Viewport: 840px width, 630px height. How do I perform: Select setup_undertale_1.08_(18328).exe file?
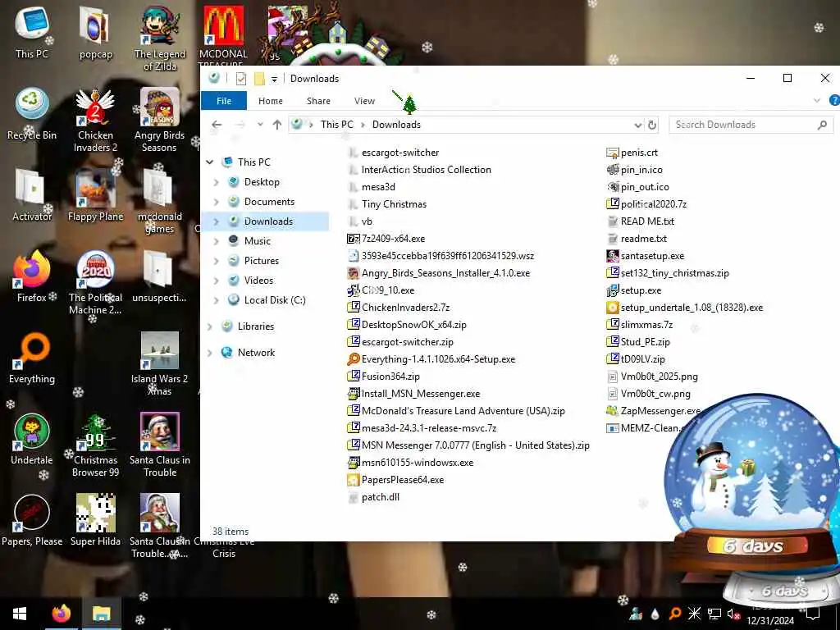click(685, 308)
